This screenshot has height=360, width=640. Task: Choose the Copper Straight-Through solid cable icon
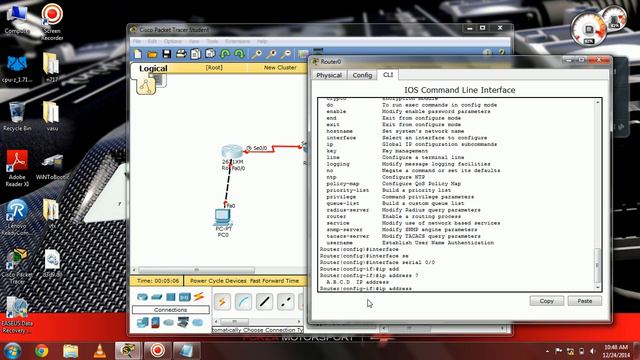pyautogui.click(x=264, y=302)
